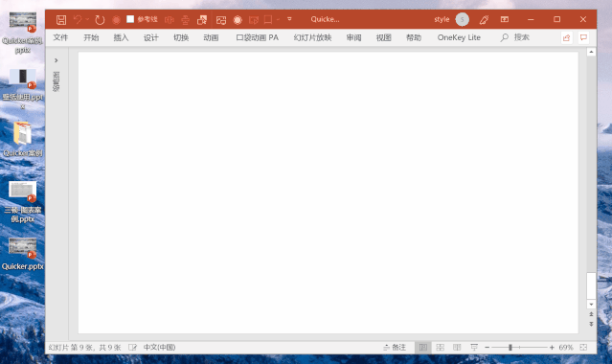Click the align vertically icon in title bar

(186, 20)
